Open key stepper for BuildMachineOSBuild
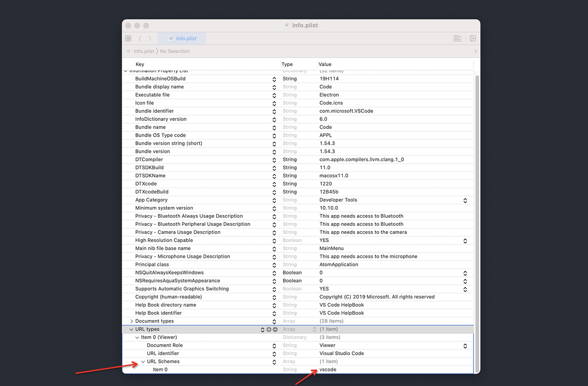Viewport: 588px width, 386px height. tap(274, 79)
